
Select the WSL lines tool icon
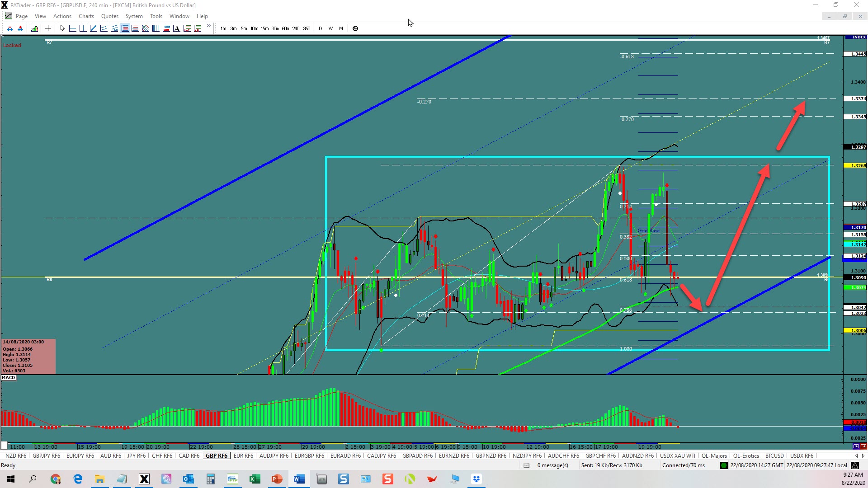(x=198, y=28)
